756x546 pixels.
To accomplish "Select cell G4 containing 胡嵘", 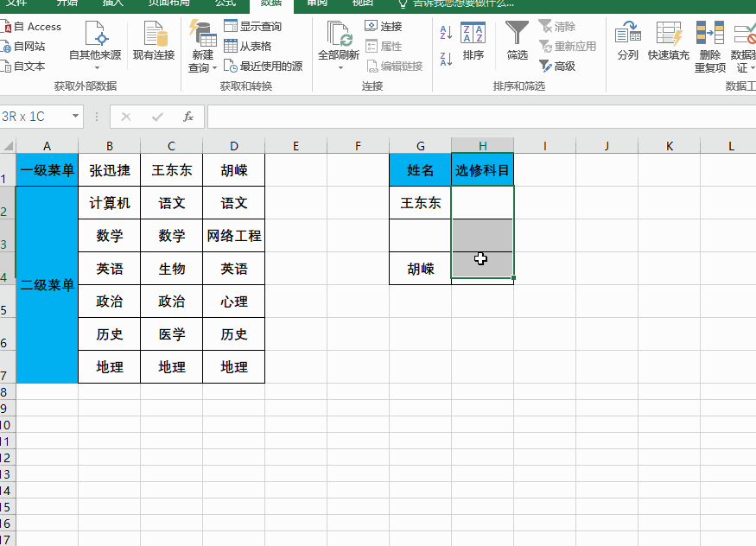I will click(421, 269).
